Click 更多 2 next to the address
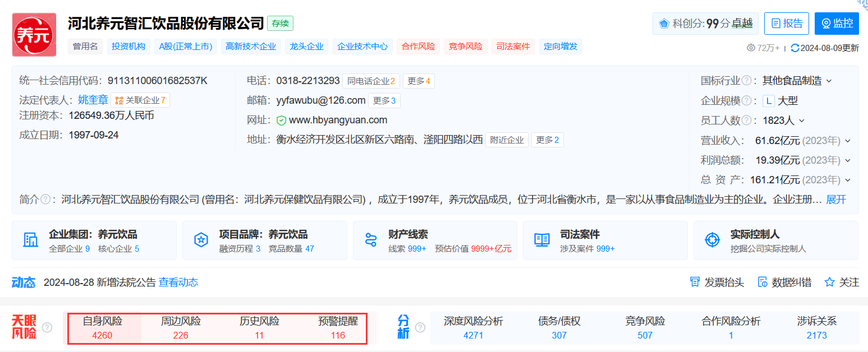The width and height of the screenshot is (868, 352). click(x=548, y=140)
